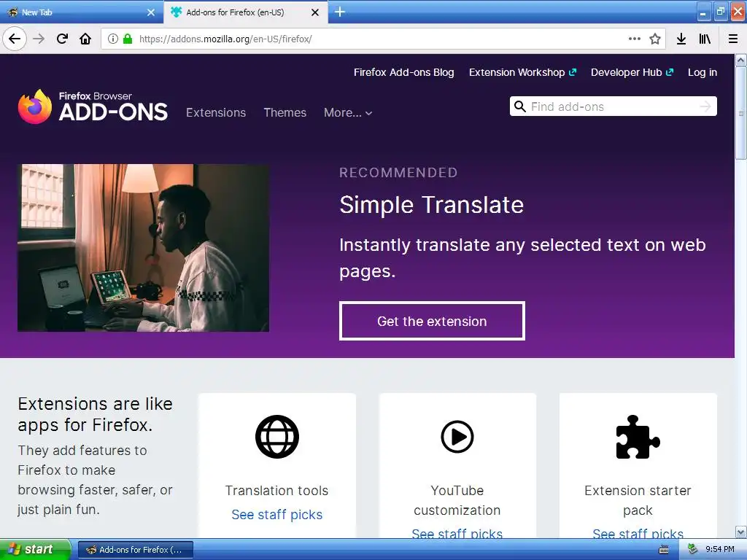The width and height of the screenshot is (747, 560).
Task: Open the Extensions navigation item
Action: click(x=216, y=112)
